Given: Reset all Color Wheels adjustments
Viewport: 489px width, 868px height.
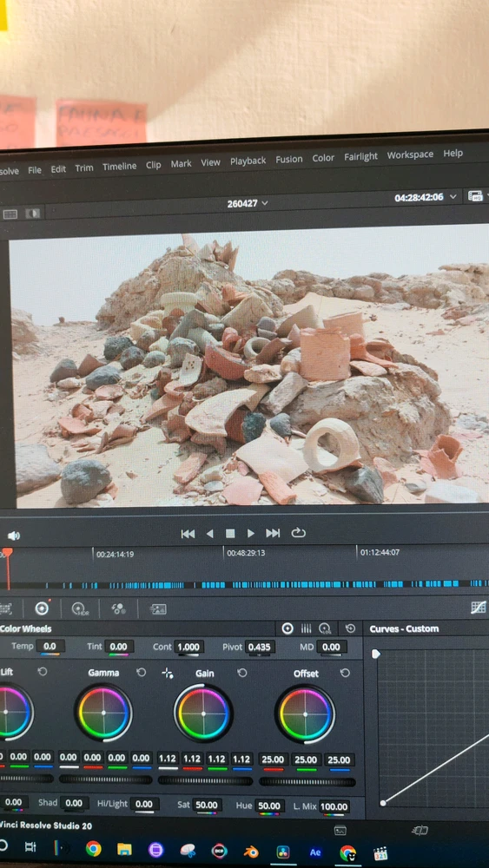Looking at the screenshot, I should 350,628.
